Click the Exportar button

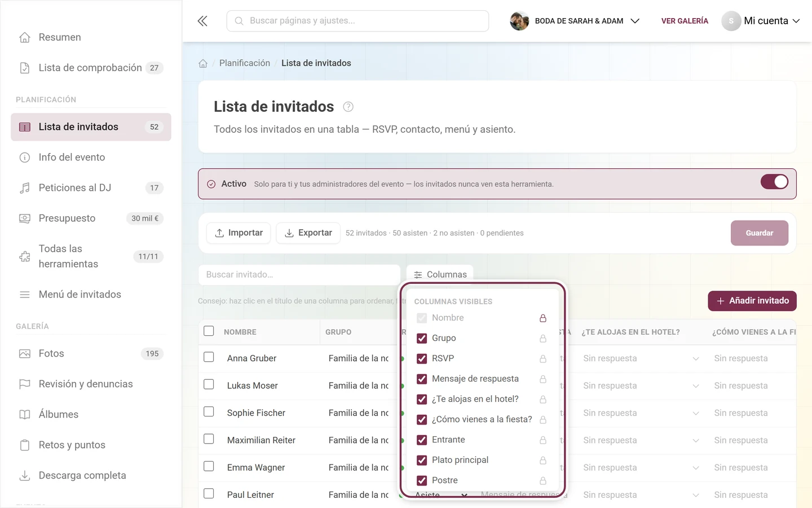point(308,233)
